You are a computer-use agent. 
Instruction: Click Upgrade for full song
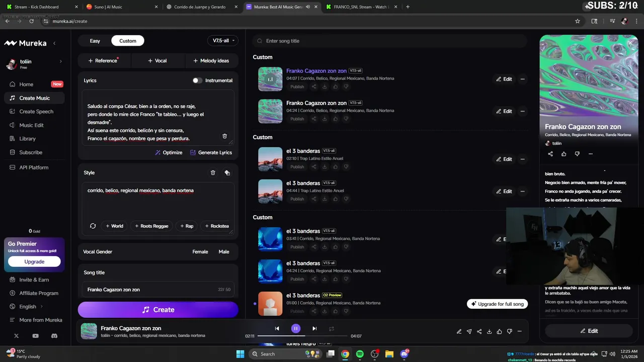497,304
